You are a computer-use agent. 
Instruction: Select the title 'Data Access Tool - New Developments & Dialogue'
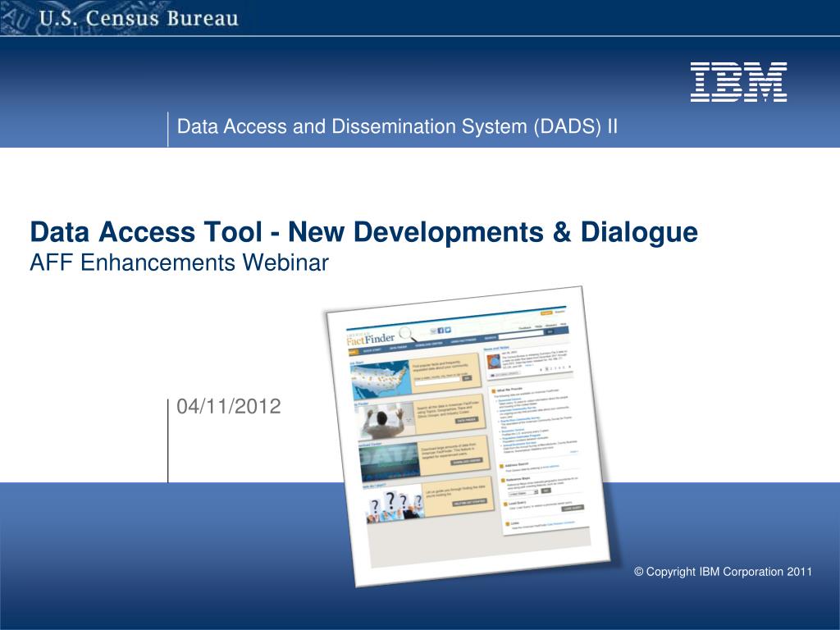363,232
